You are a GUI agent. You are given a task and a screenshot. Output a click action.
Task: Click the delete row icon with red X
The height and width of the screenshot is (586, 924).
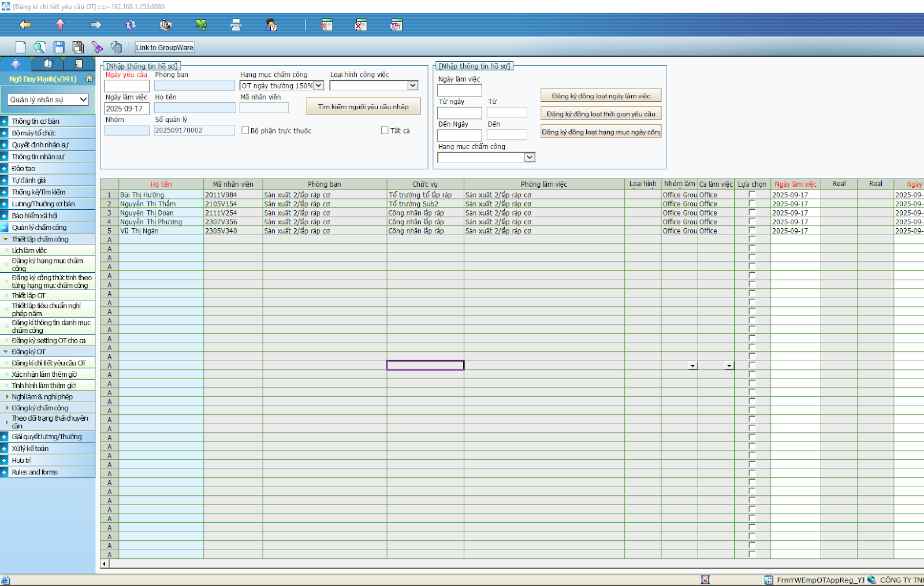click(360, 25)
